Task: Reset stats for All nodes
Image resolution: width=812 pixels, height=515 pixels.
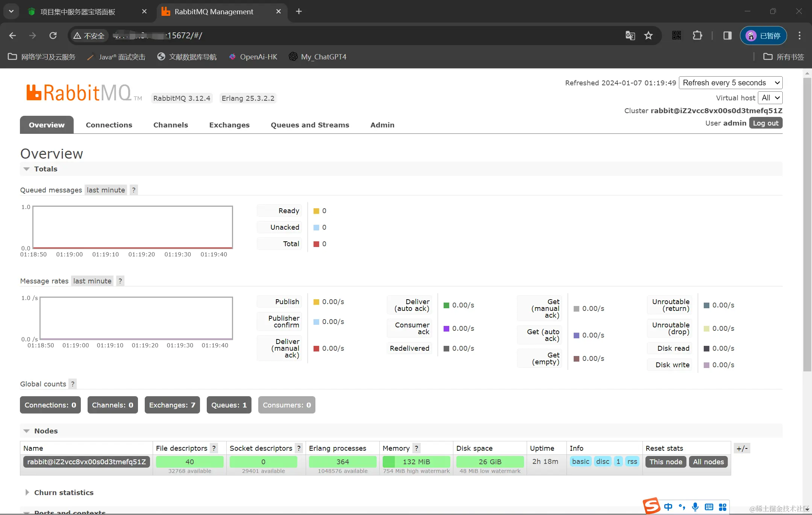Action: click(709, 462)
